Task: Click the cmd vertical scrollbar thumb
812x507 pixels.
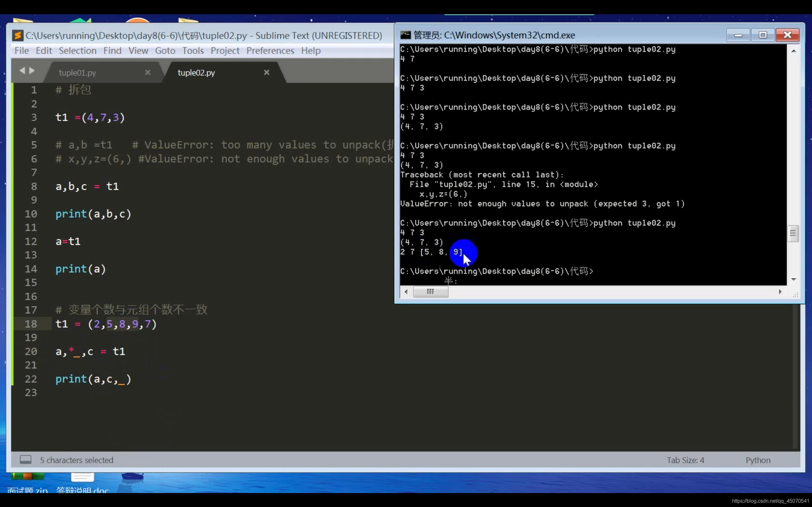Action: pyautogui.click(x=793, y=234)
